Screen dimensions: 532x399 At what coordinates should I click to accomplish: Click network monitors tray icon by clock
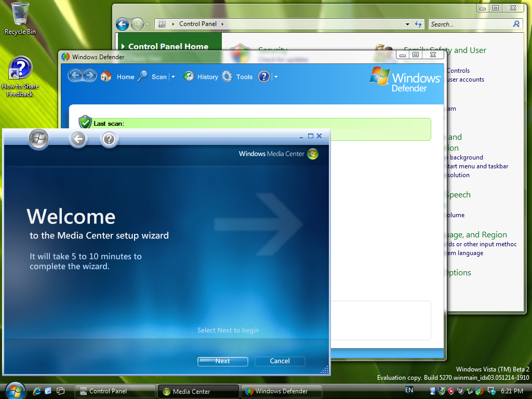click(x=491, y=391)
